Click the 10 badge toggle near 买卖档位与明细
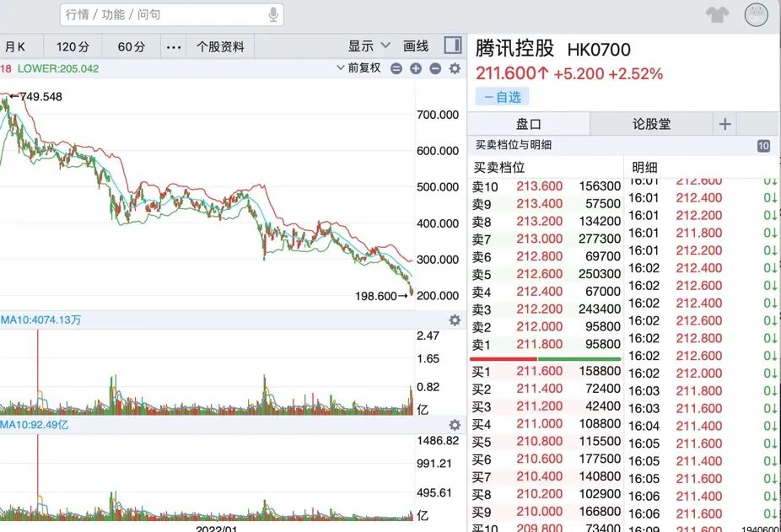 [763, 145]
